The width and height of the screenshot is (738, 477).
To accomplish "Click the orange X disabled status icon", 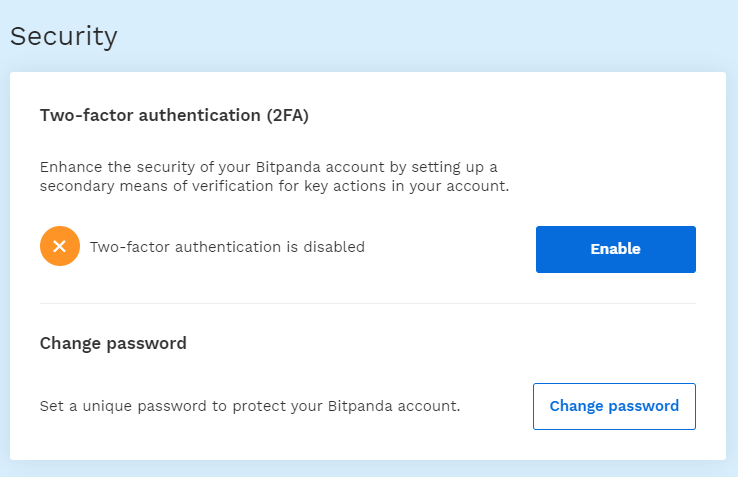I will point(60,246).
